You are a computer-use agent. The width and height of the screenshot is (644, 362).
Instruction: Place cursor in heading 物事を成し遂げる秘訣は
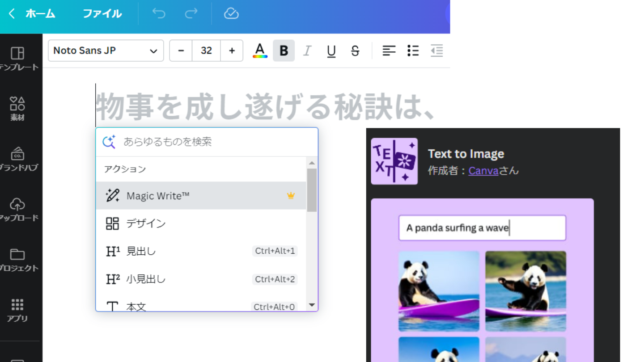click(x=265, y=106)
